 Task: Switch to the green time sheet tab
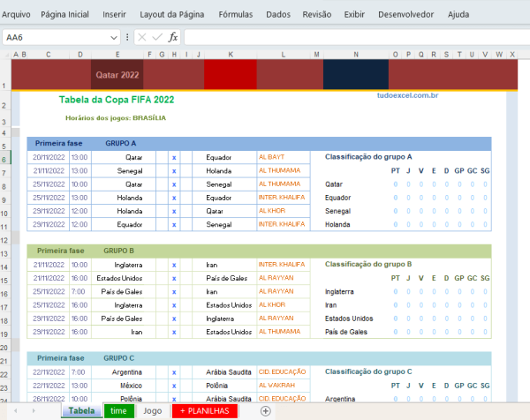coord(118,411)
